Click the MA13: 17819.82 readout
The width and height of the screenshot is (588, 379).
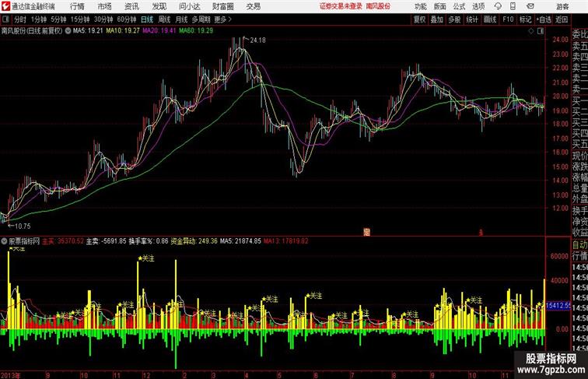click(x=285, y=241)
